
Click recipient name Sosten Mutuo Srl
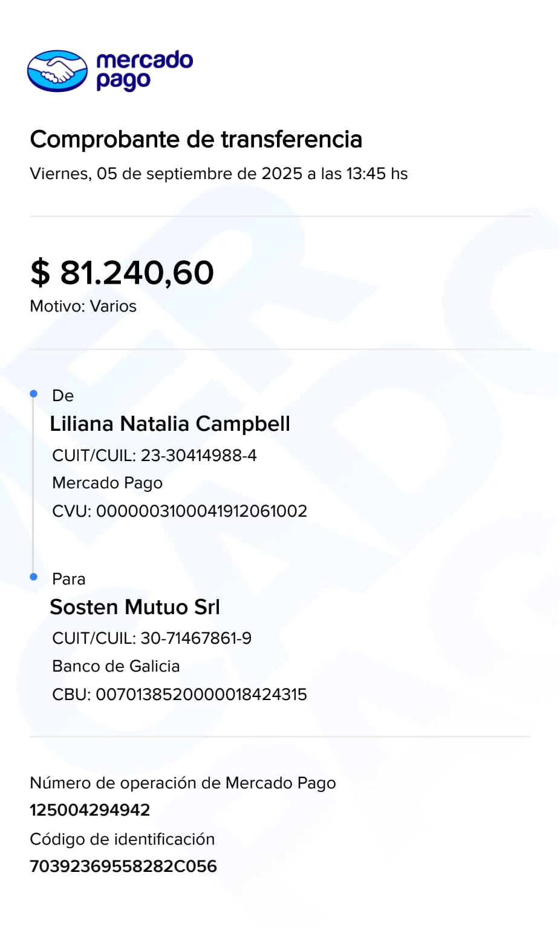135,607
